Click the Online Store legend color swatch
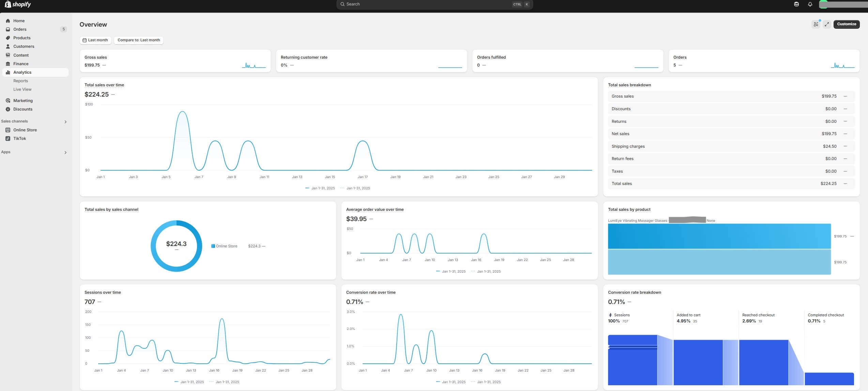The image size is (868, 391). pos(213,246)
